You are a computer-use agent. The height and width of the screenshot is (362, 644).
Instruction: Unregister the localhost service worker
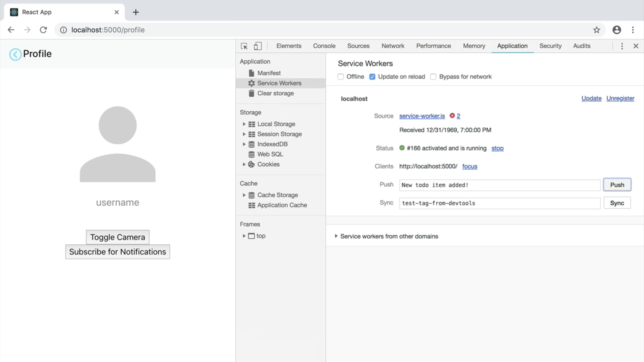620,98
